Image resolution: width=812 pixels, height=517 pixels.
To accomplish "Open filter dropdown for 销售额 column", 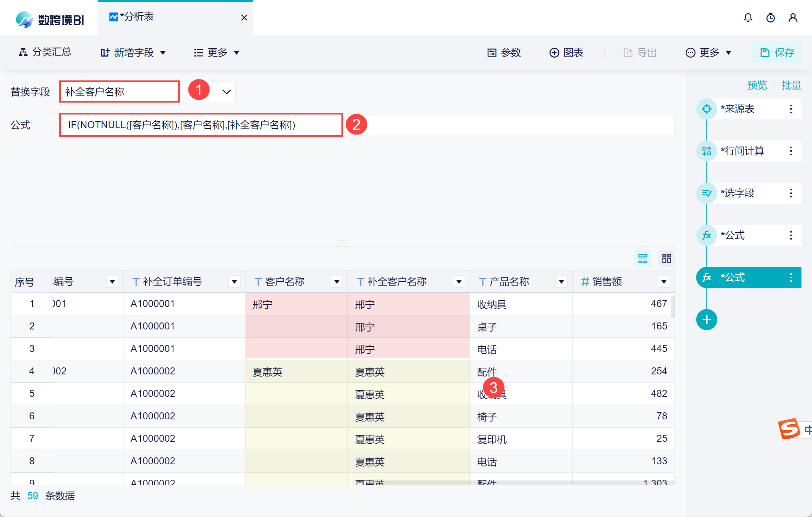I will [664, 282].
